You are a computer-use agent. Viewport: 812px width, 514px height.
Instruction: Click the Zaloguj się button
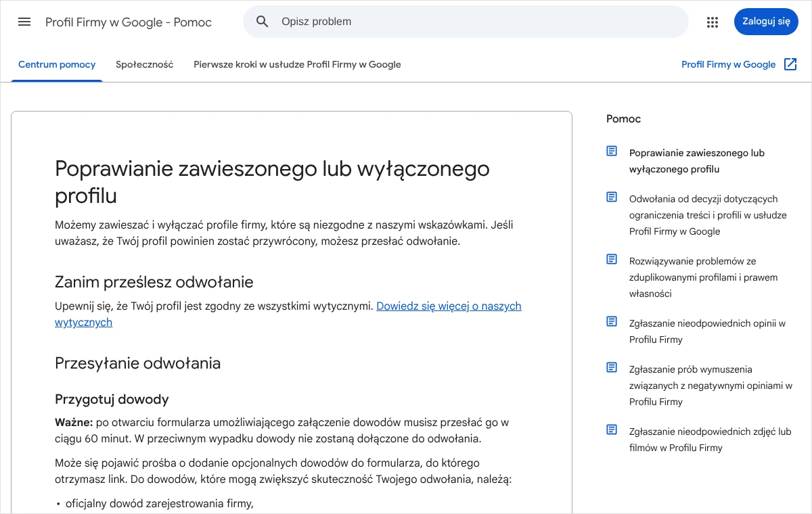pos(766,22)
